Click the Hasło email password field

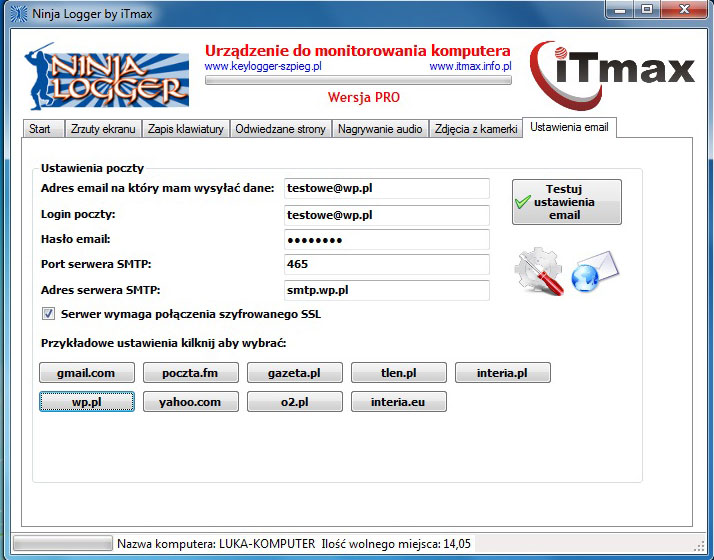(387, 239)
